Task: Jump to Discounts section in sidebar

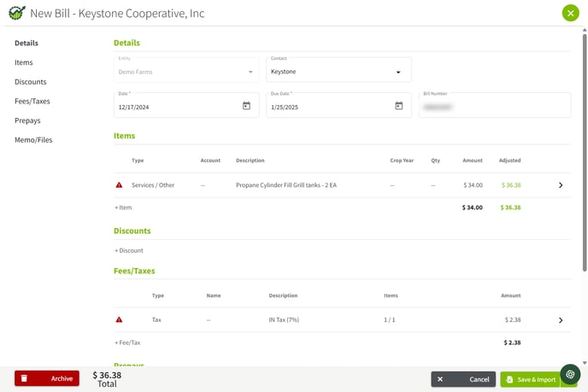Action: (31, 82)
